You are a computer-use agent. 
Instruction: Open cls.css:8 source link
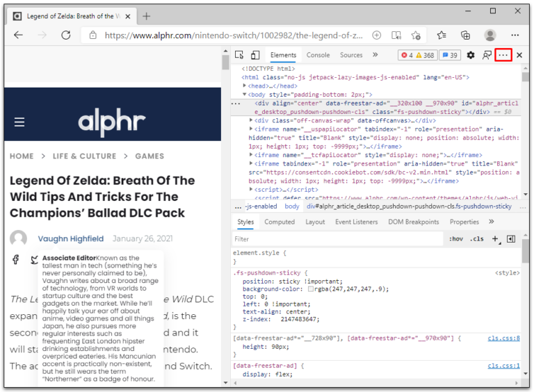tap(503, 338)
